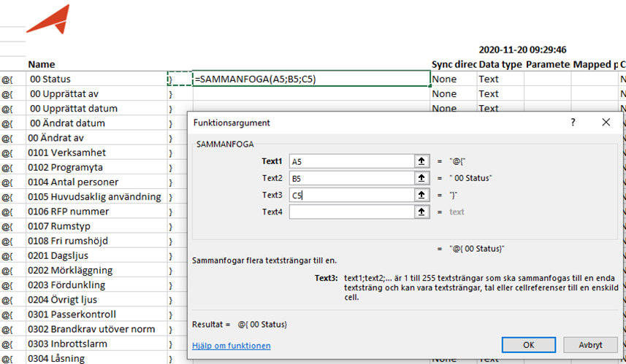
Task: Cancel the dialog with Avbryt
Action: click(x=590, y=345)
